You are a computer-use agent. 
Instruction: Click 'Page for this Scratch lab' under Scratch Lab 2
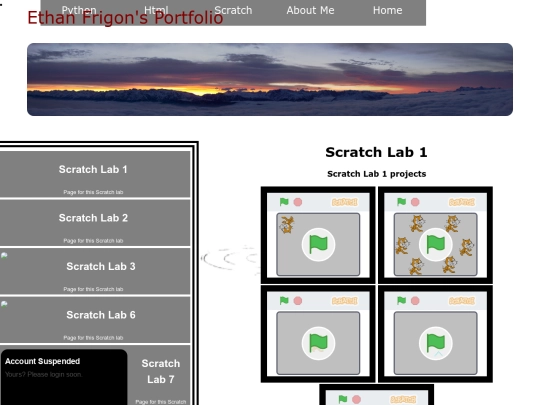point(93,241)
